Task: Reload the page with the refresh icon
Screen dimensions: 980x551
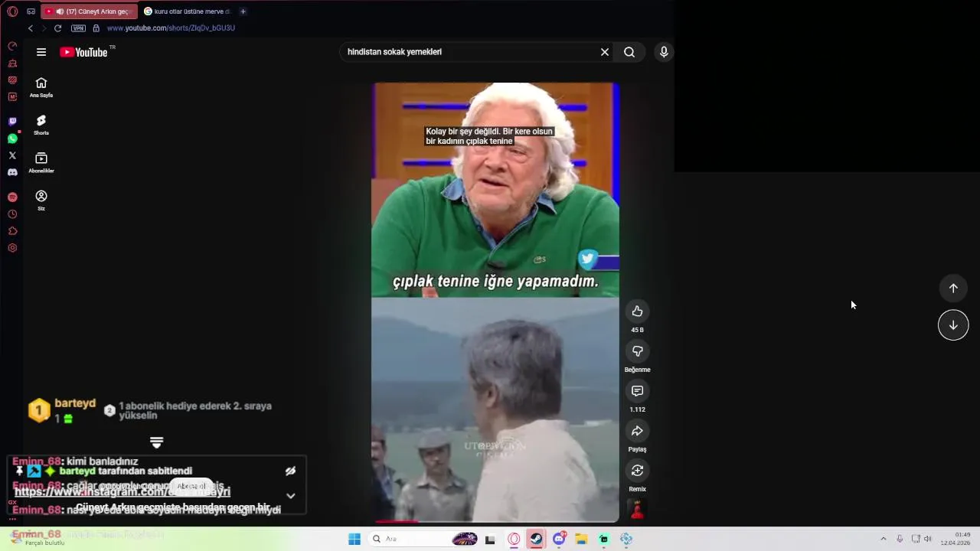Action: (x=57, y=28)
